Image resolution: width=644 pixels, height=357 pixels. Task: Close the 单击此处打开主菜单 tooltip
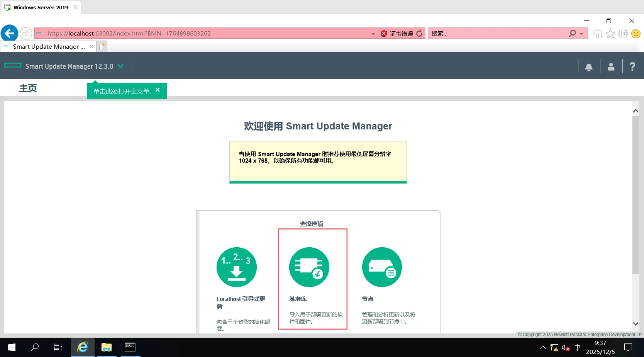158,90
